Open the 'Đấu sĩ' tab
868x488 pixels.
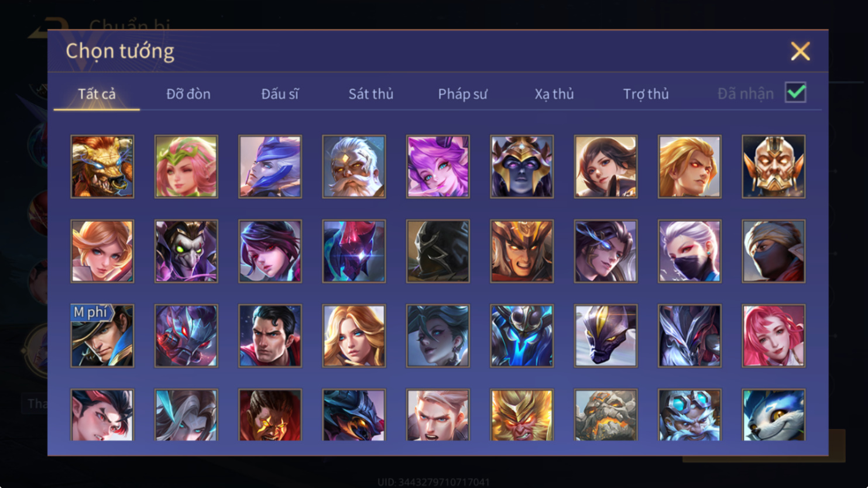[x=280, y=94]
